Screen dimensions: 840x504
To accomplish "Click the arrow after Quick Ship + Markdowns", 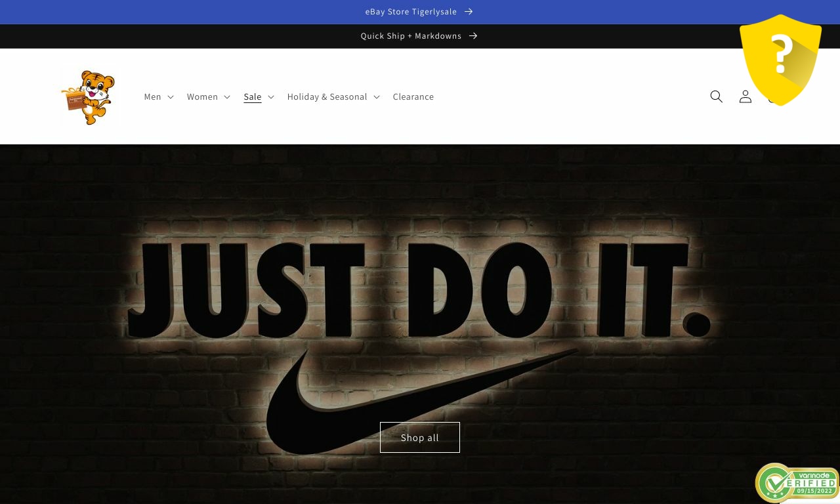I will click(x=473, y=36).
